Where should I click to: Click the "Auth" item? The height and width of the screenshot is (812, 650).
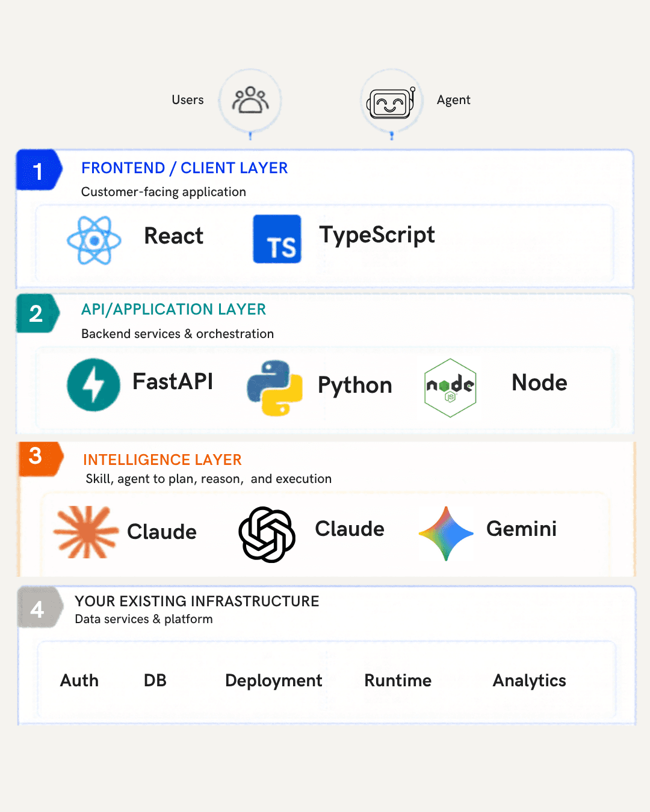coord(79,680)
